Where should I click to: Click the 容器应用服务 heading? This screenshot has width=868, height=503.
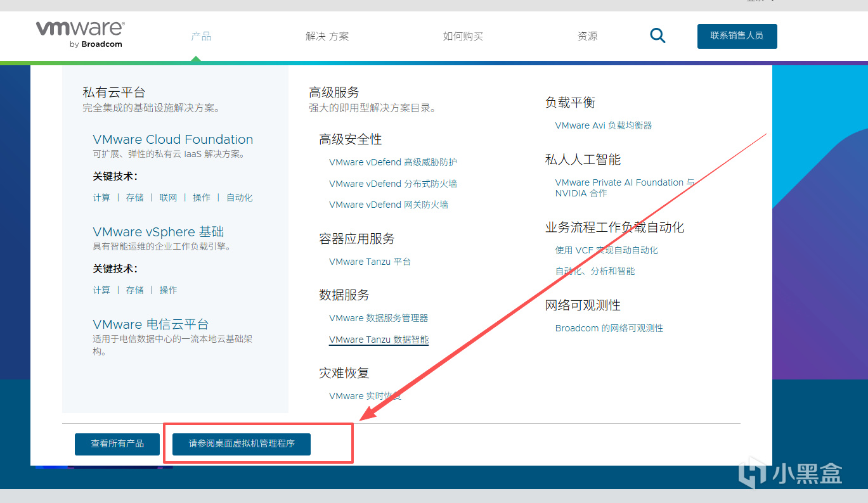point(357,239)
